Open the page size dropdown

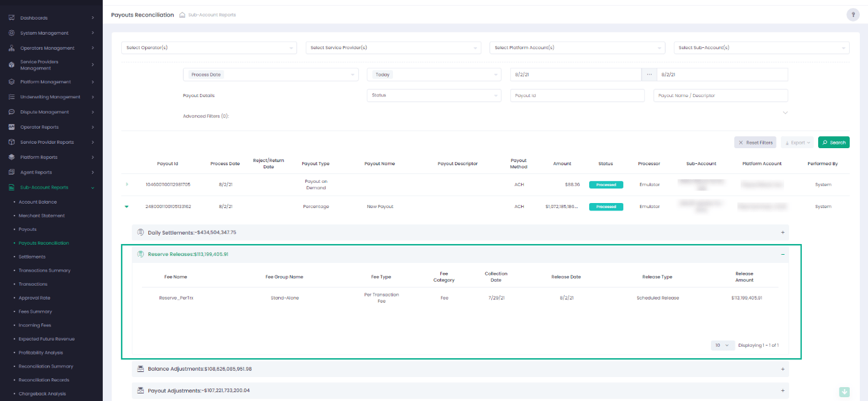[722, 346]
